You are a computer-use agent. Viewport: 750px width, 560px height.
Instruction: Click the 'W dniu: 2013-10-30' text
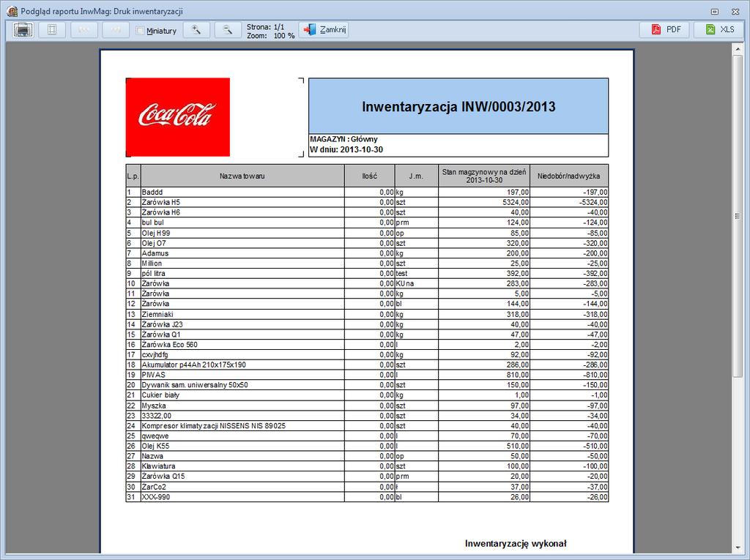pos(346,149)
